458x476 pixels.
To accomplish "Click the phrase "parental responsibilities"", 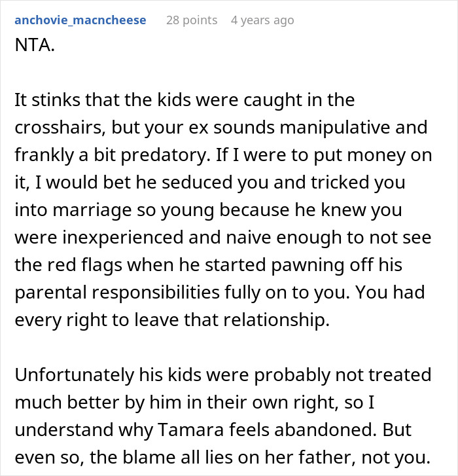I will tap(117, 292).
